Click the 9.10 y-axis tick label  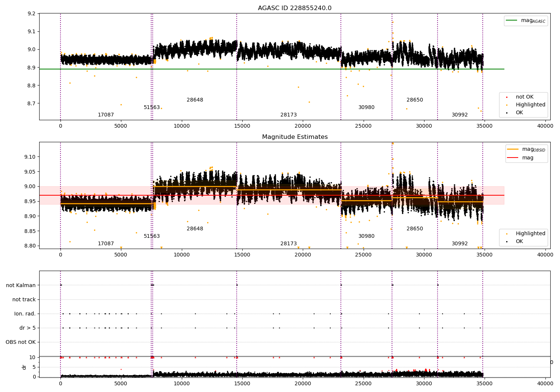point(30,157)
